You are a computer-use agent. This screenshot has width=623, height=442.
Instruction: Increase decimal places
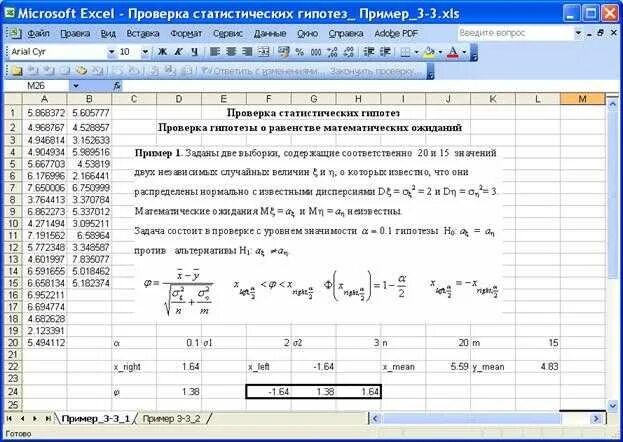click(x=332, y=52)
